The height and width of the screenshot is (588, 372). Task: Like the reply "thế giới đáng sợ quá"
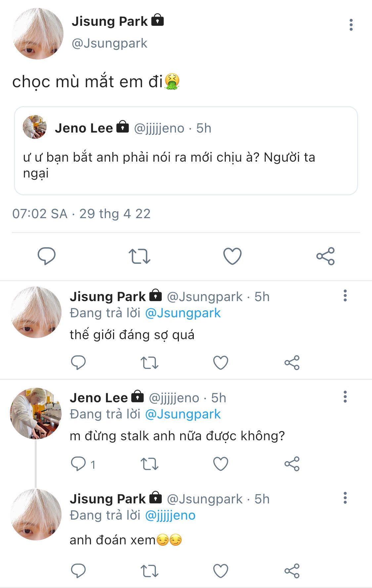pyautogui.click(x=221, y=363)
